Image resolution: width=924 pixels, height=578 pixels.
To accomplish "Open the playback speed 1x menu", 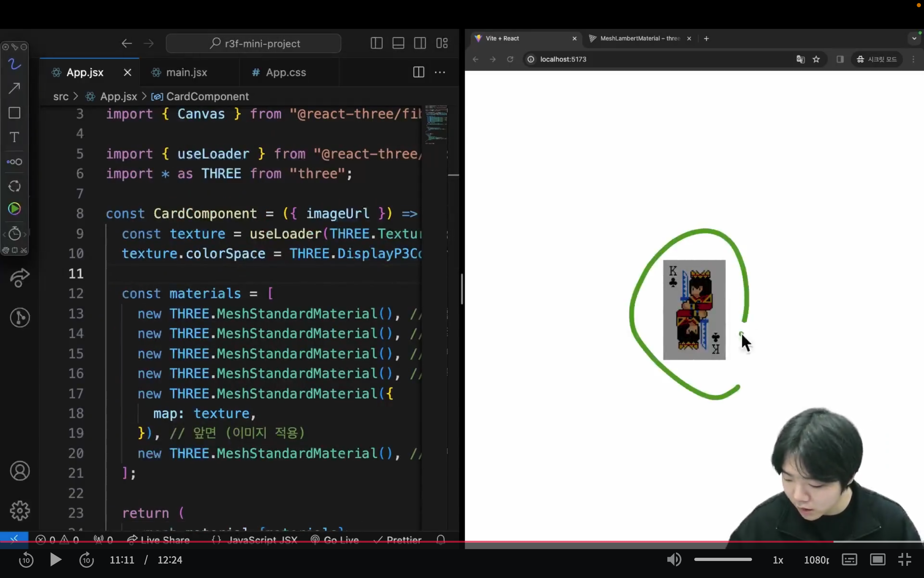I will coord(778,560).
